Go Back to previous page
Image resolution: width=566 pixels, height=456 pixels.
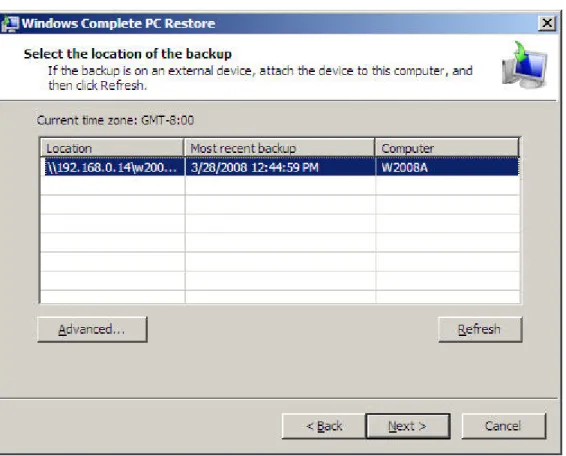324,426
